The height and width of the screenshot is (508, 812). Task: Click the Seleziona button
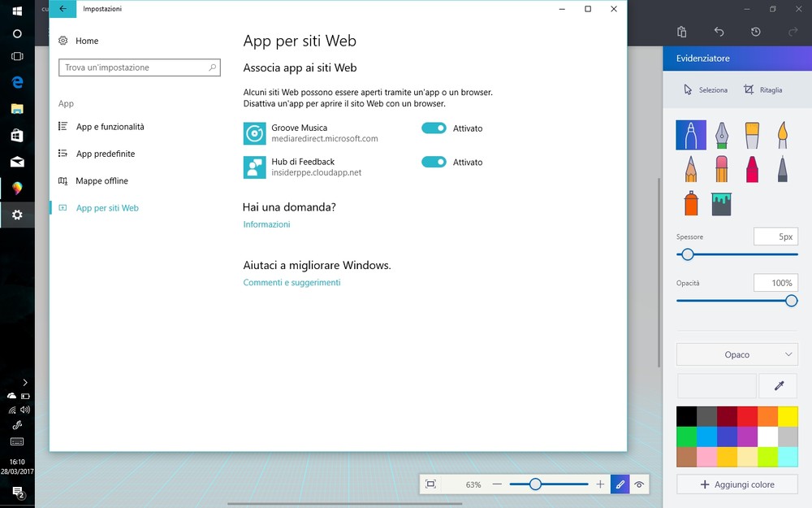[x=706, y=89]
